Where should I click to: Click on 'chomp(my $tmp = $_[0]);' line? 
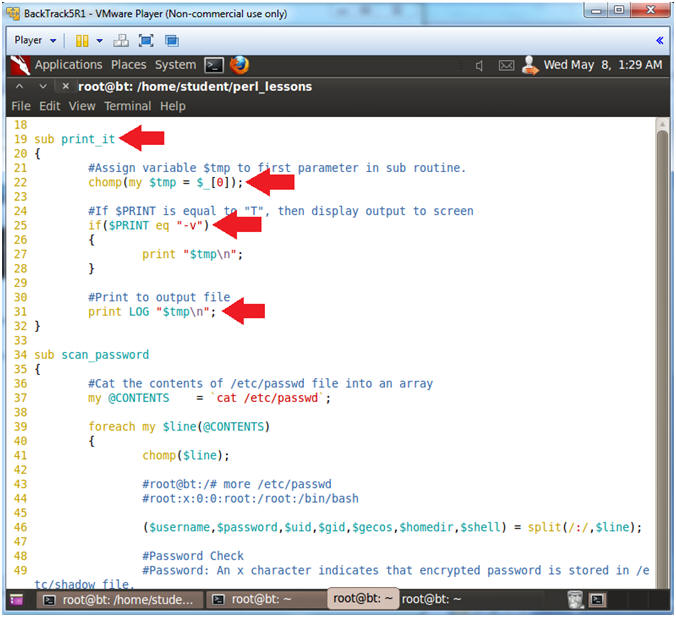click(166, 182)
